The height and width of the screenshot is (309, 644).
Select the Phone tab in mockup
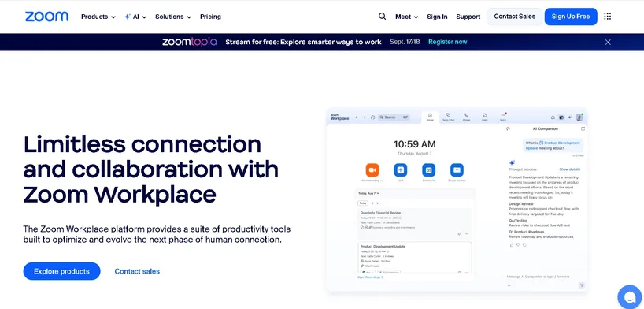467,117
